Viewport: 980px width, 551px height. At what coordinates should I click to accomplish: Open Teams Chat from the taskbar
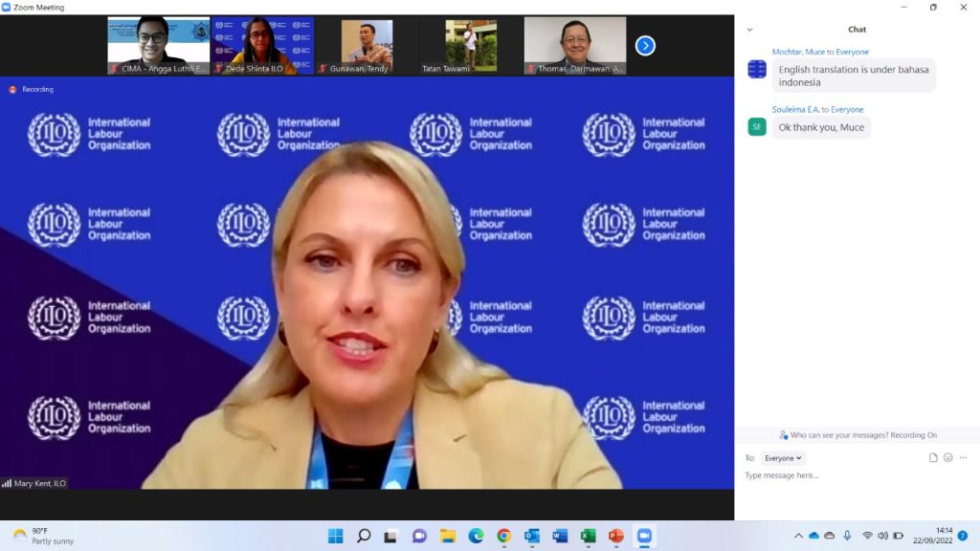pos(419,536)
